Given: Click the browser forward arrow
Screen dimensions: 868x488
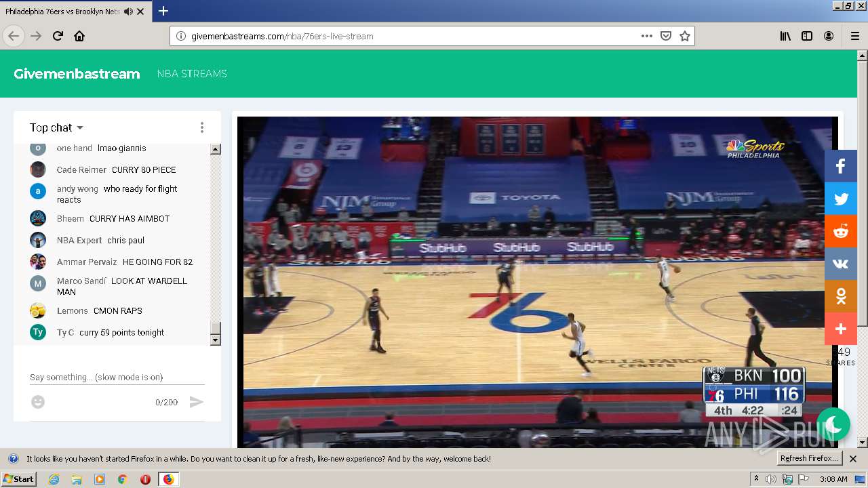Looking at the screenshot, I should pyautogui.click(x=36, y=36).
